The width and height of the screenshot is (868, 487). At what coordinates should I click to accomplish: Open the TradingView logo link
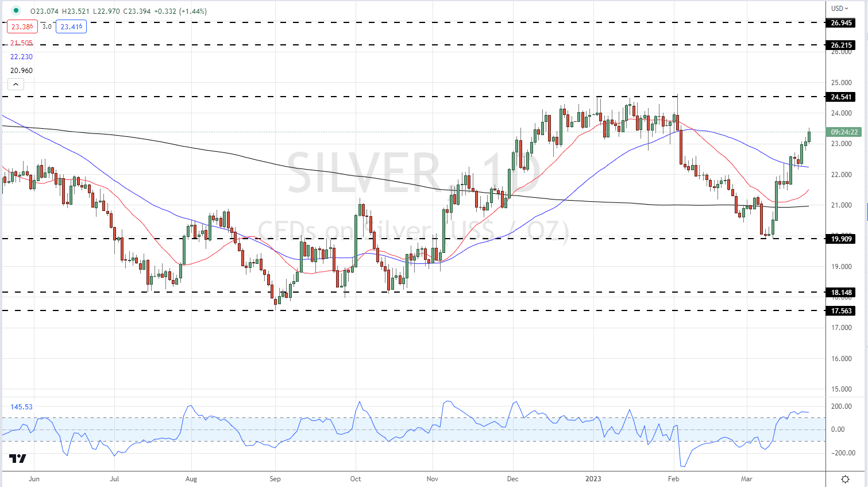tap(18, 459)
